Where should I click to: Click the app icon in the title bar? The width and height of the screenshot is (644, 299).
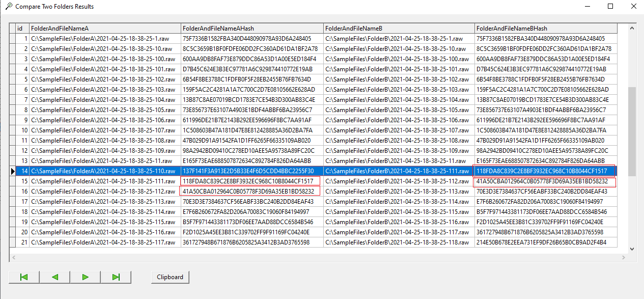[8, 7]
